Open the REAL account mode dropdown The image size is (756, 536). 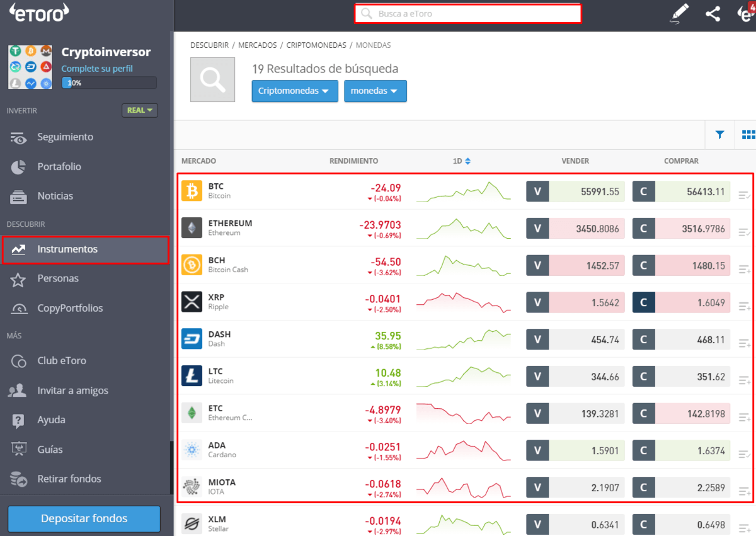140,110
